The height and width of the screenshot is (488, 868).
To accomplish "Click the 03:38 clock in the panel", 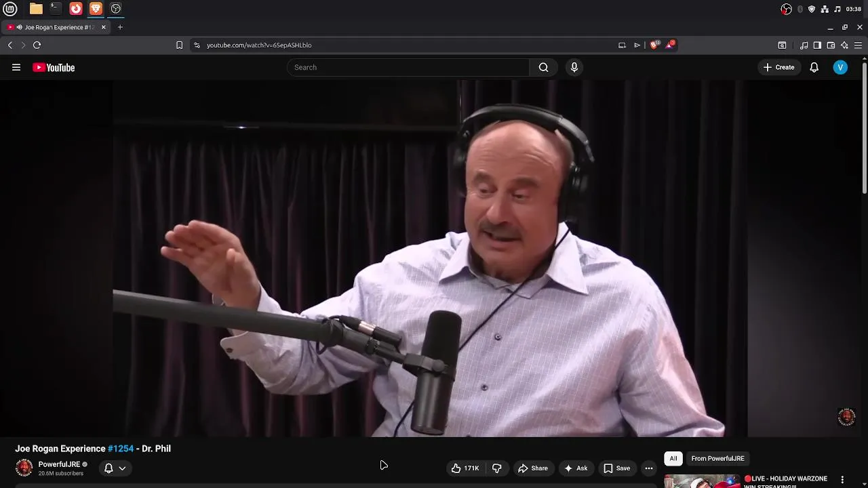I will click(x=854, y=9).
